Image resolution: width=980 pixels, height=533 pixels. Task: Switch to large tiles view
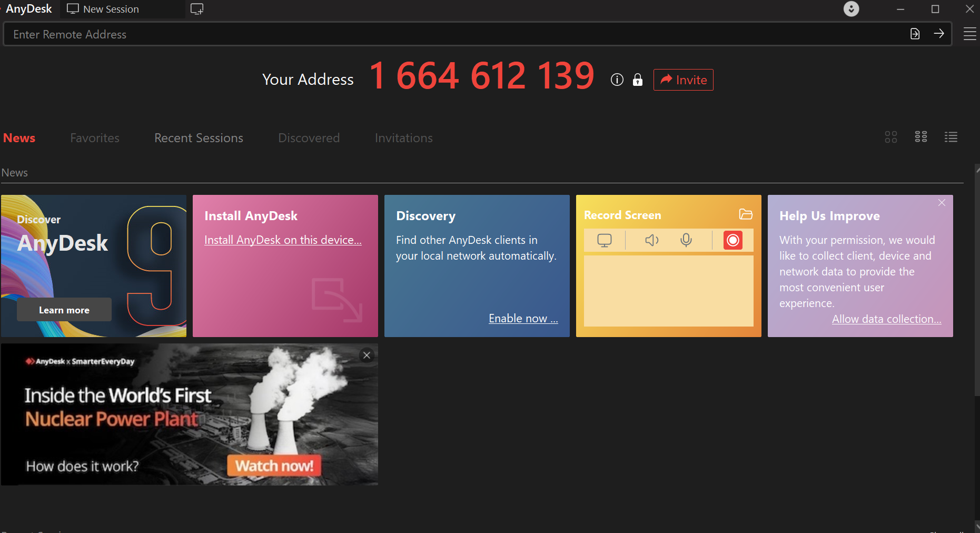[890, 137]
